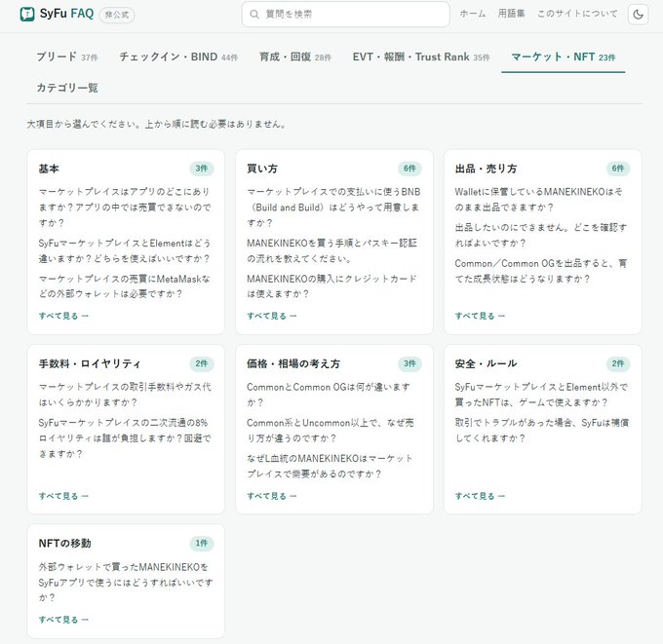Open question on Common系 vs Uncommon selling methods
The height and width of the screenshot is (644, 663).
click(x=331, y=431)
